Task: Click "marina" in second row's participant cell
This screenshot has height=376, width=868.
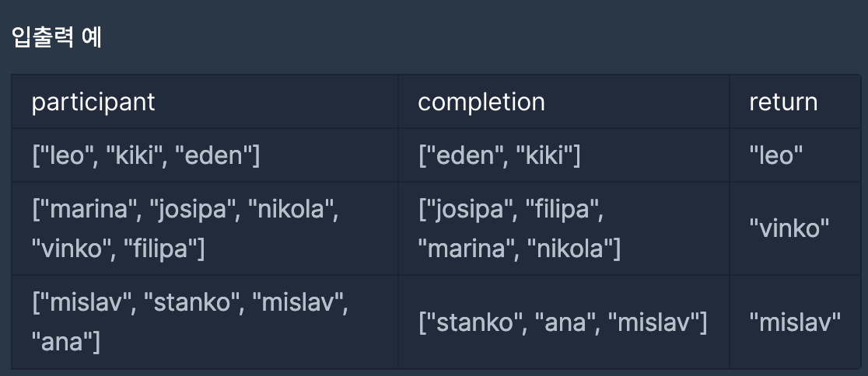Action: tap(91, 210)
